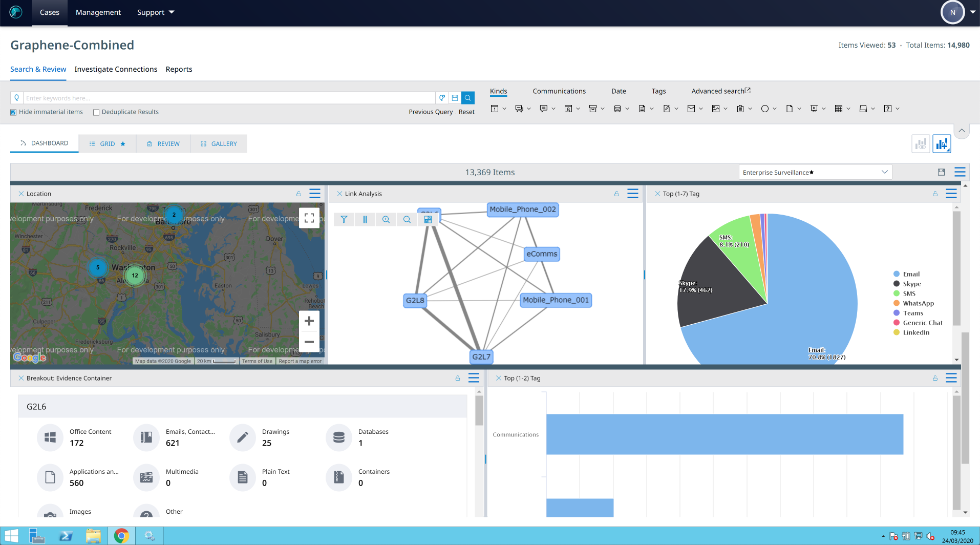Pause the Link Analysis graph animation
The height and width of the screenshot is (545, 980).
[x=365, y=219]
